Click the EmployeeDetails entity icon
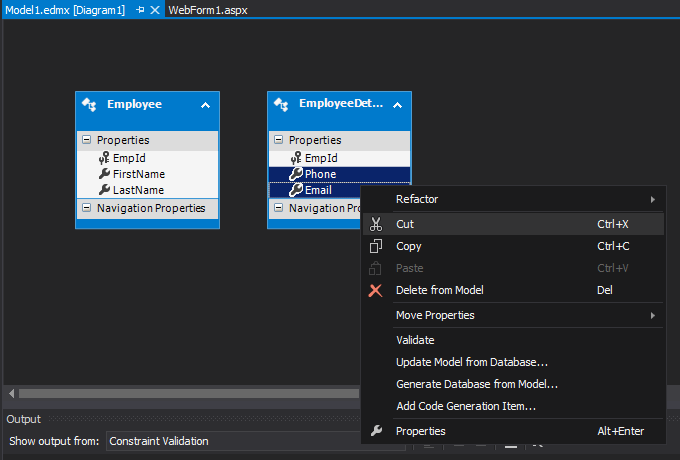 pyautogui.click(x=281, y=104)
